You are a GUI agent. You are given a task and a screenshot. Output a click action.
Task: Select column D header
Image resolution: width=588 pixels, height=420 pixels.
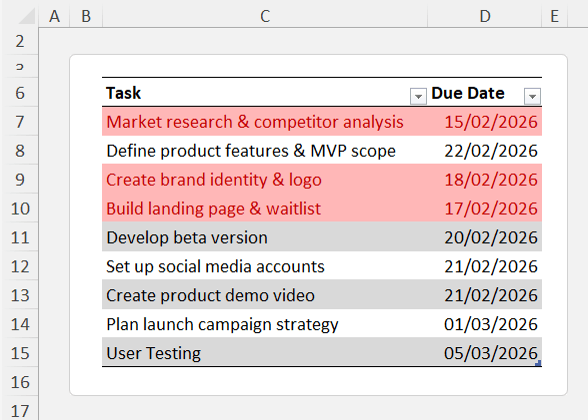(x=484, y=16)
